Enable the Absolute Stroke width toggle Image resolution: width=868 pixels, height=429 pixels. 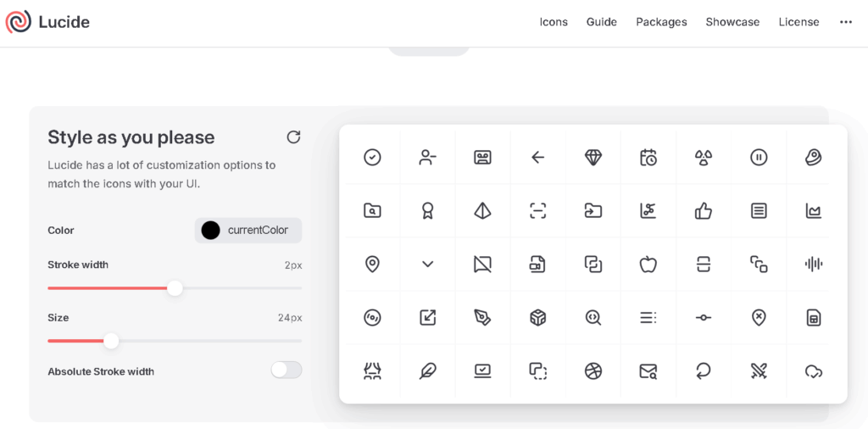tap(286, 370)
